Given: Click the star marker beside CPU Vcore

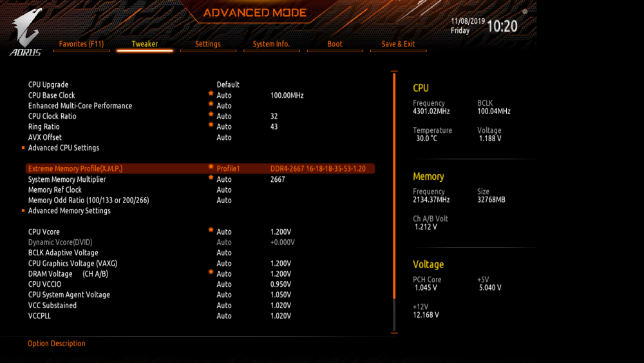Looking at the screenshot, I should 211,230.
